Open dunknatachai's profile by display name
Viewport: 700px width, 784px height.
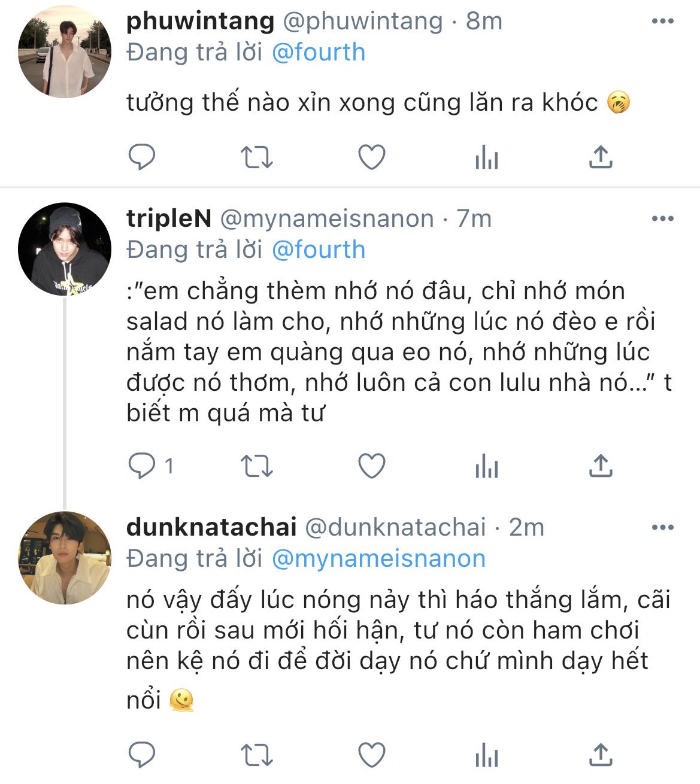coord(211,527)
